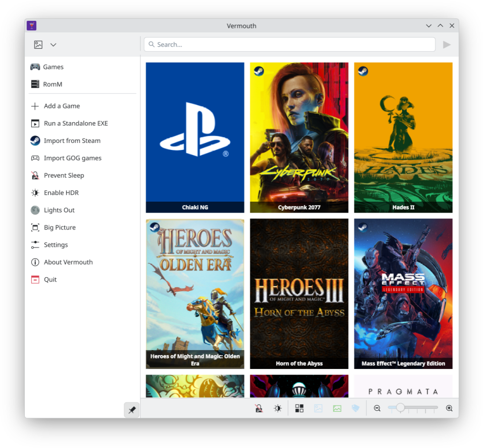
Task: Click the "Hades II" title caption
Action: [x=403, y=208]
